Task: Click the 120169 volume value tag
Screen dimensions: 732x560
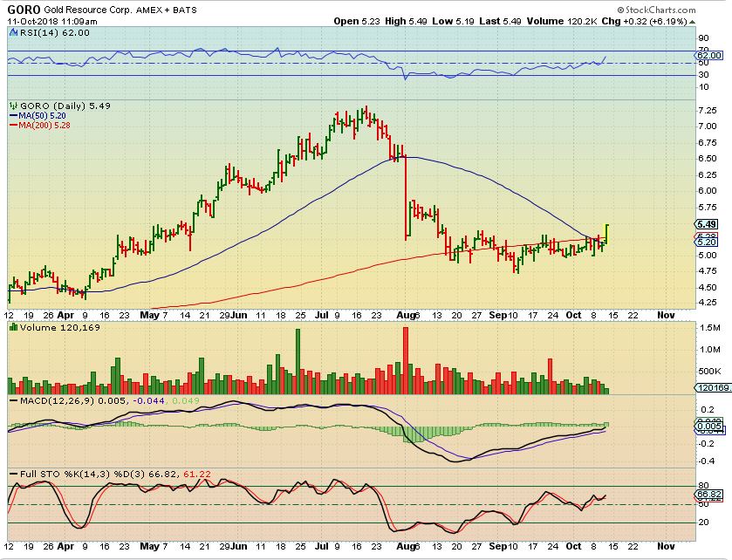Action: tap(715, 387)
